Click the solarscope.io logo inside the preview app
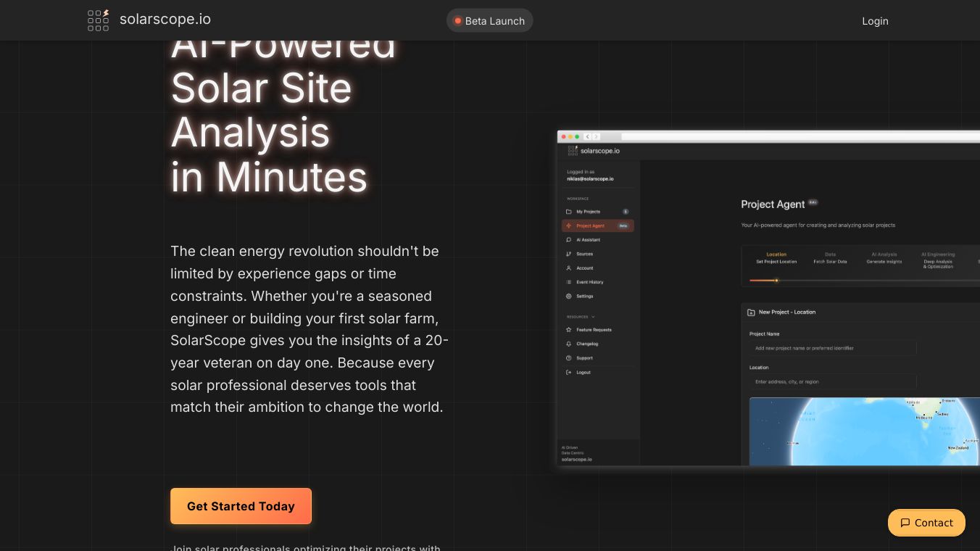 click(x=594, y=151)
